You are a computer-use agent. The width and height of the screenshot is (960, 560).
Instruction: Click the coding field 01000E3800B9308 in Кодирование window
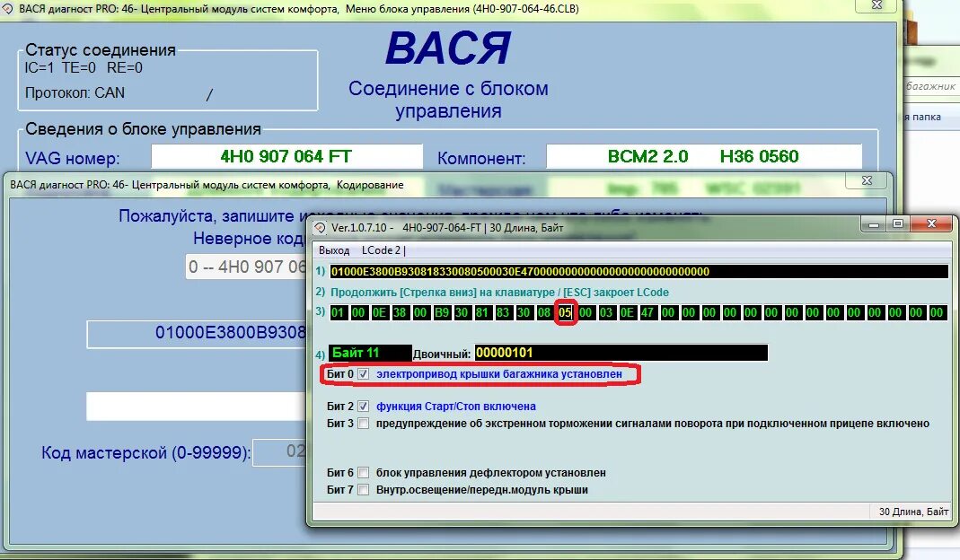[198, 334]
